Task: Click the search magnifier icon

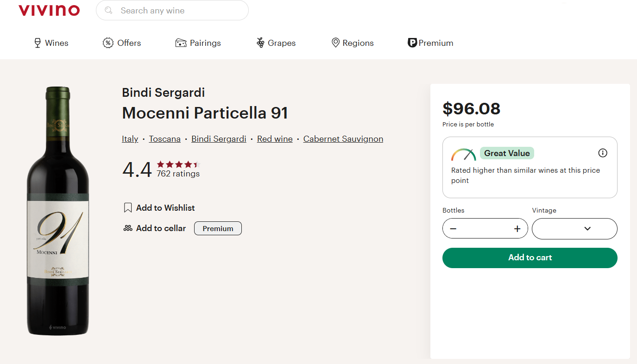Action: pos(109,10)
